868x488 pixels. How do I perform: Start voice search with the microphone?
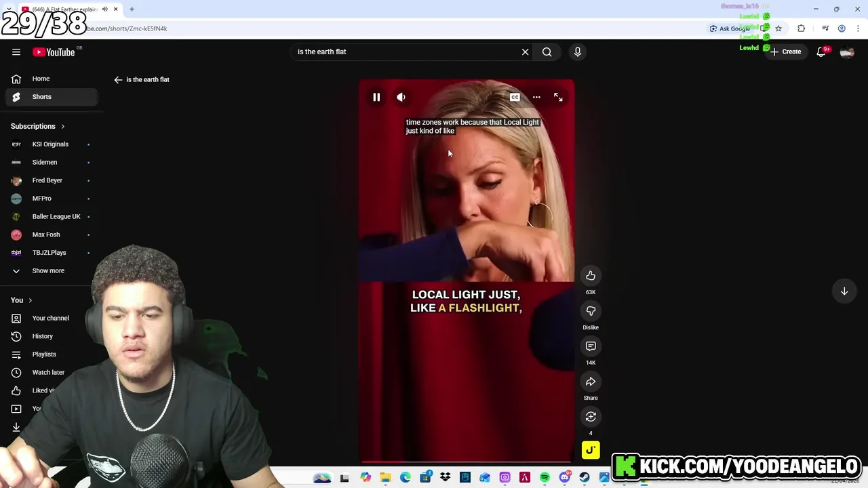(578, 52)
